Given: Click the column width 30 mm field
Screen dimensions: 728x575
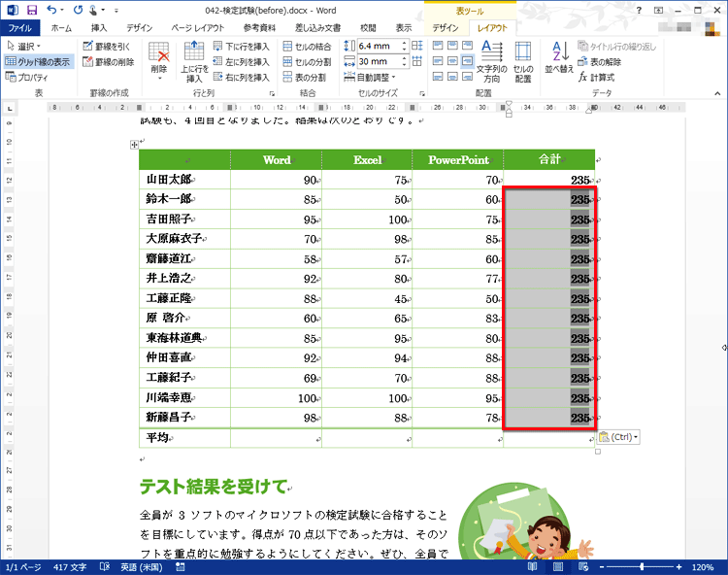Looking at the screenshot, I should (379, 61).
